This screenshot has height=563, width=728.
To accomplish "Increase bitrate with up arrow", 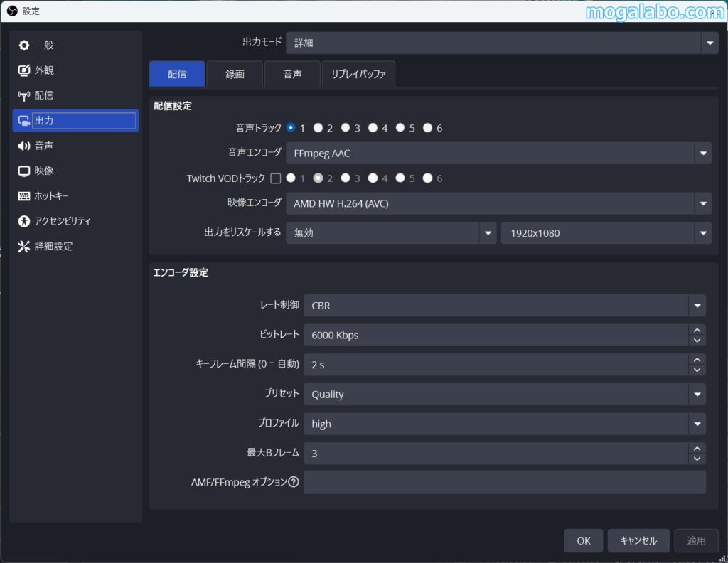I will [697, 330].
